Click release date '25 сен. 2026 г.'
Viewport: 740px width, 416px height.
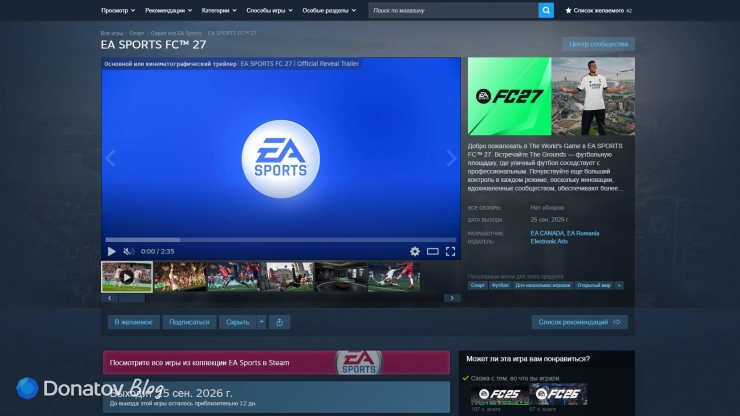[549, 220]
